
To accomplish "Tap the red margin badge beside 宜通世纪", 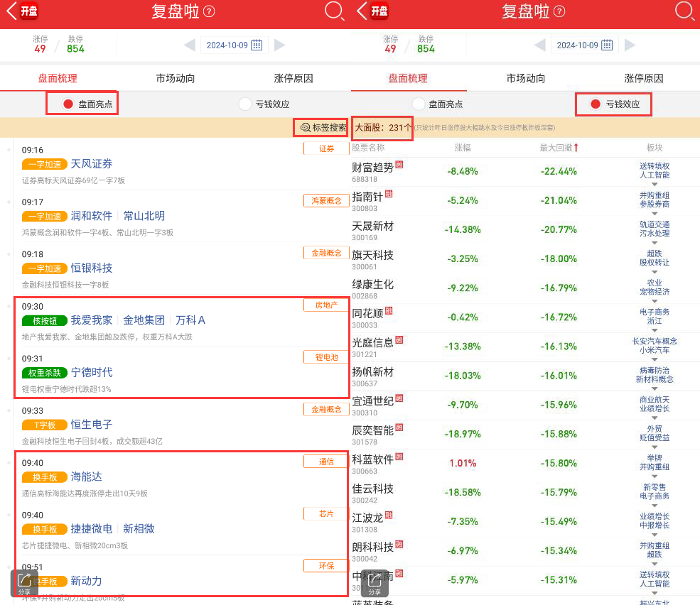I will (399, 398).
